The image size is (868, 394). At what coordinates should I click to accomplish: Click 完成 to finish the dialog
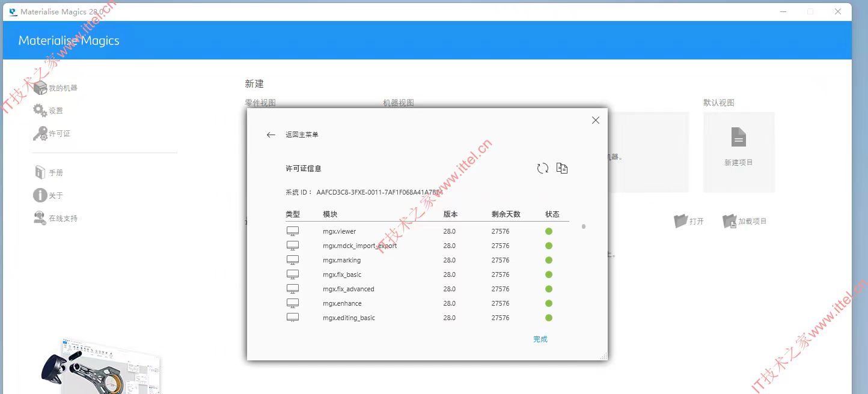pyautogui.click(x=540, y=339)
